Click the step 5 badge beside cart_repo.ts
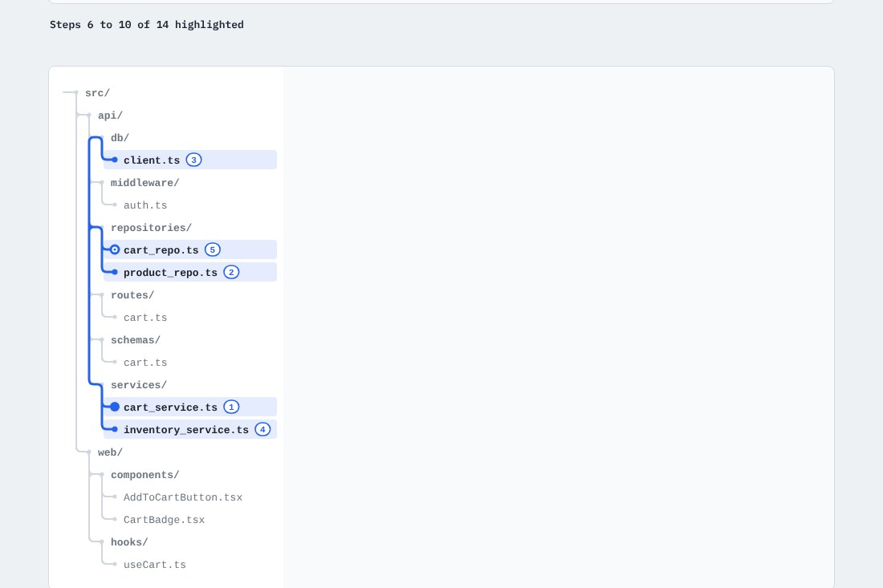 [212, 249]
